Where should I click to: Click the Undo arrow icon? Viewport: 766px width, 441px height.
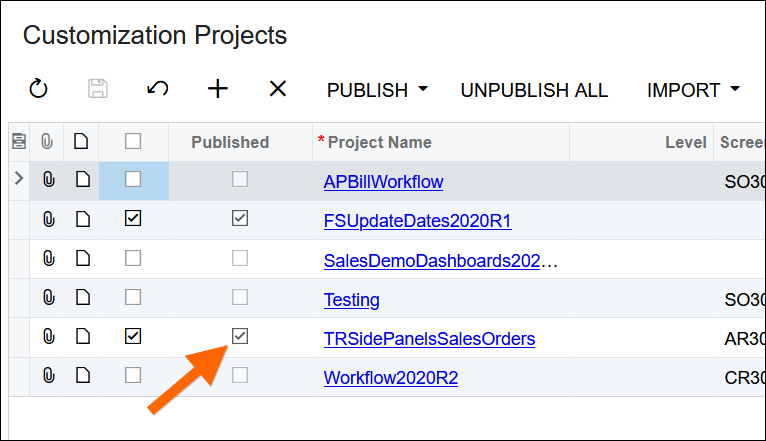coord(157,90)
